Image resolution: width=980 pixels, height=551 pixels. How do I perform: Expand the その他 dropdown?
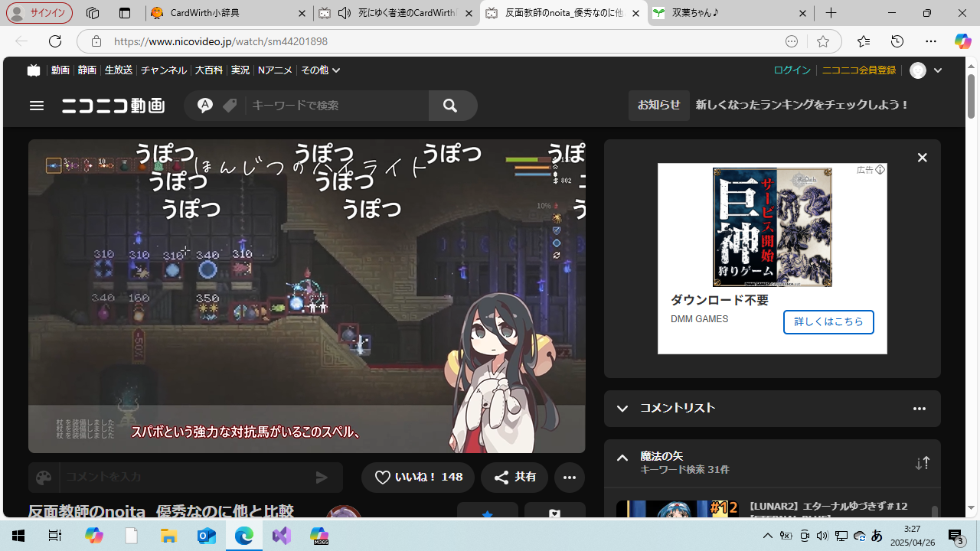(x=320, y=70)
